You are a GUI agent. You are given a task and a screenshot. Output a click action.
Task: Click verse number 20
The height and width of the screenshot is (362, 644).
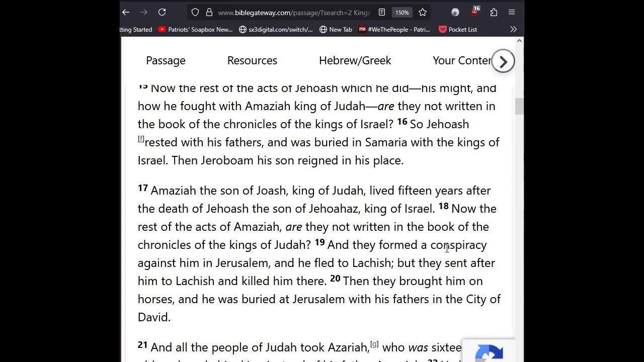pos(335,278)
